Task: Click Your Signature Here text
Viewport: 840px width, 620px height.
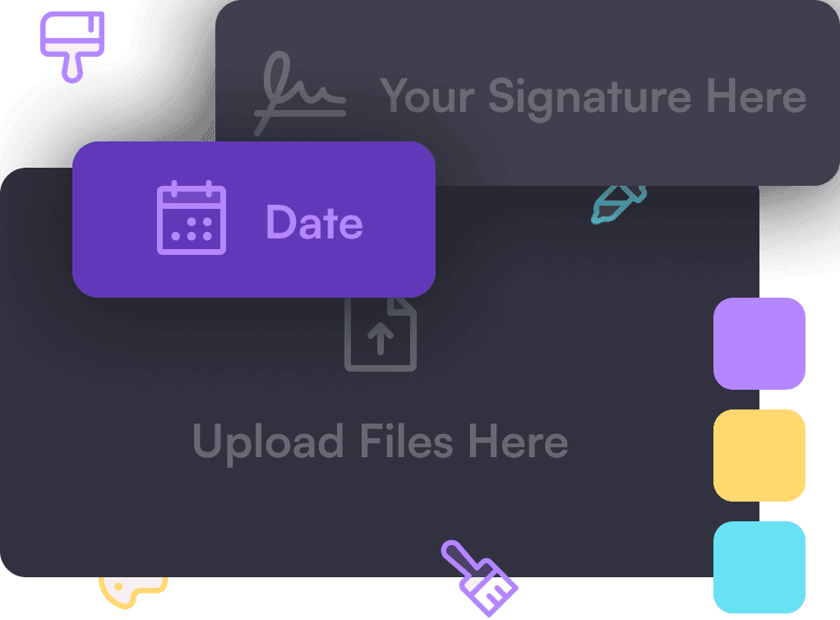Action: pyautogui.click(x=593, y=98)
